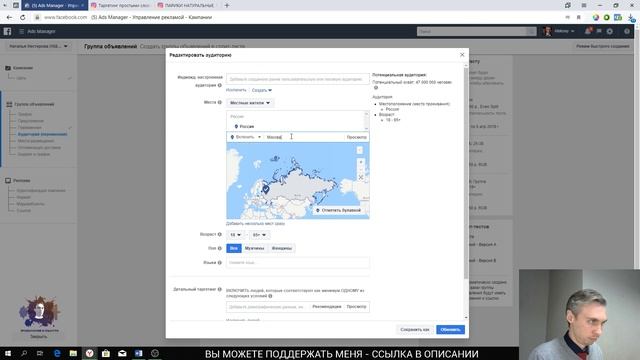Click Просмотр in detailed targeting
This screenshot has height=360, width=640.
356,307
